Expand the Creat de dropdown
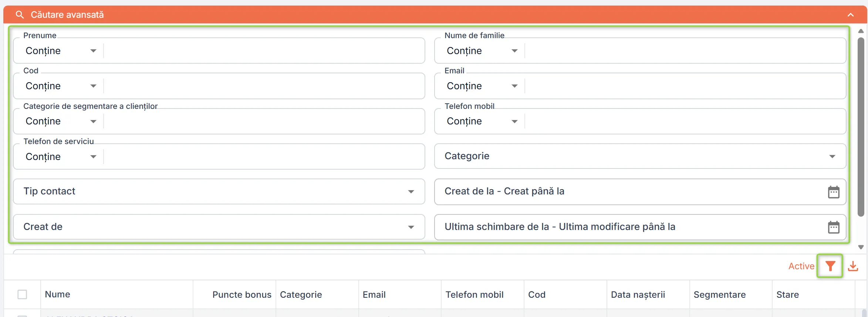 click(x=219, y=227)
